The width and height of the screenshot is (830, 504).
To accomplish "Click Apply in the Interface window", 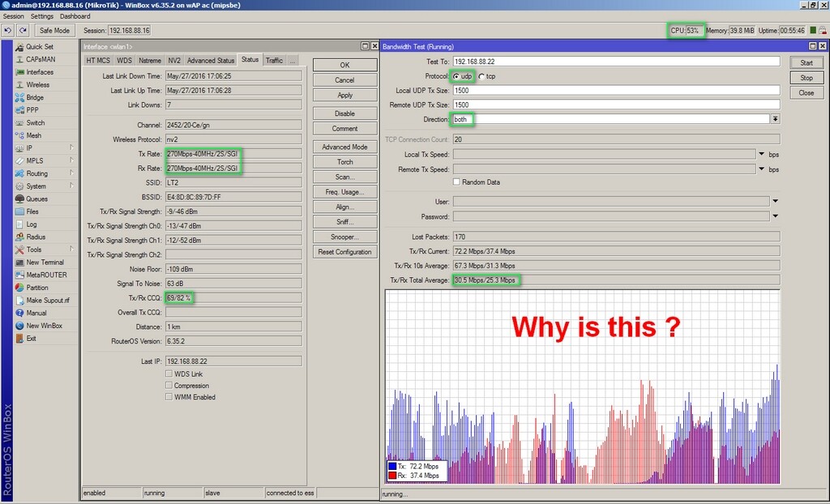I will click(x=344, y=96).
